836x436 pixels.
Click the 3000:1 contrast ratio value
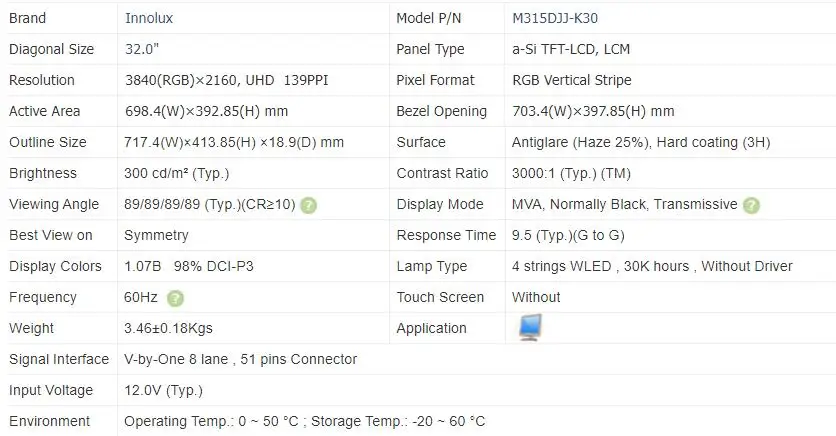coord(571,173)
